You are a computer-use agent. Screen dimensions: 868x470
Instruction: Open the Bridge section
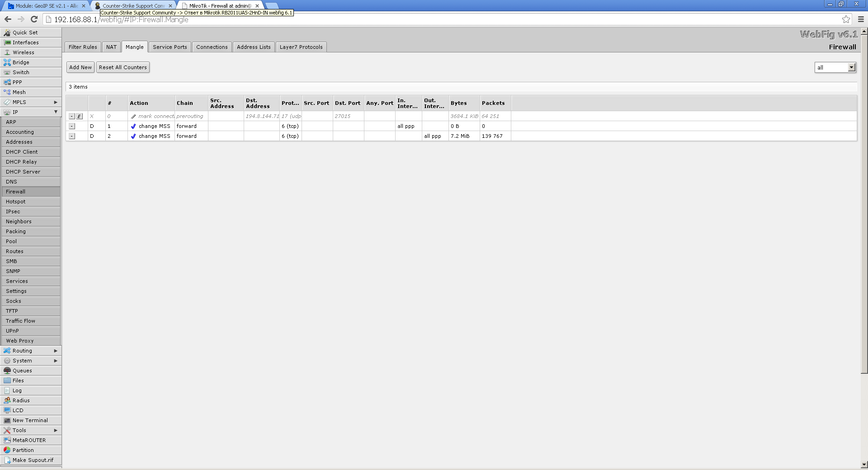coord(31,62)
